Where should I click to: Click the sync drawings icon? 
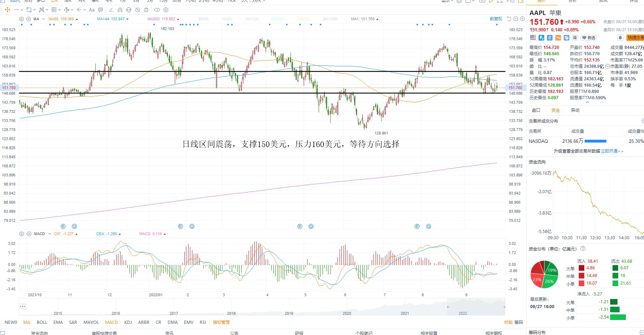click(x=129, y=10)
